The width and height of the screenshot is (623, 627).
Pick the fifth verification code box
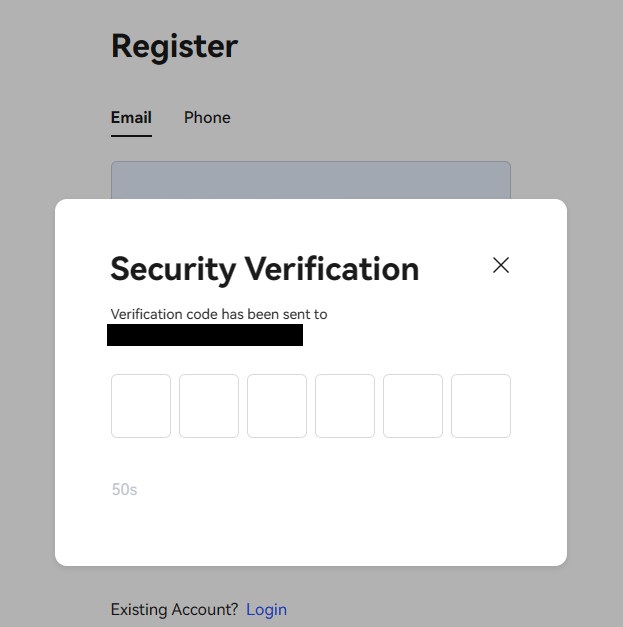pos(413,406)
